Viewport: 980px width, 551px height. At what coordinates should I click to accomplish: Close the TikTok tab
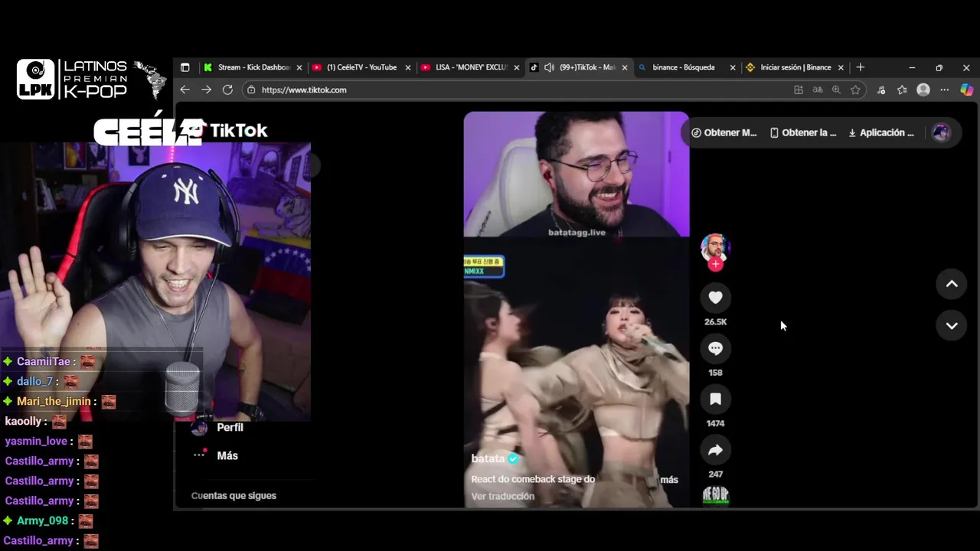(625, 67)
